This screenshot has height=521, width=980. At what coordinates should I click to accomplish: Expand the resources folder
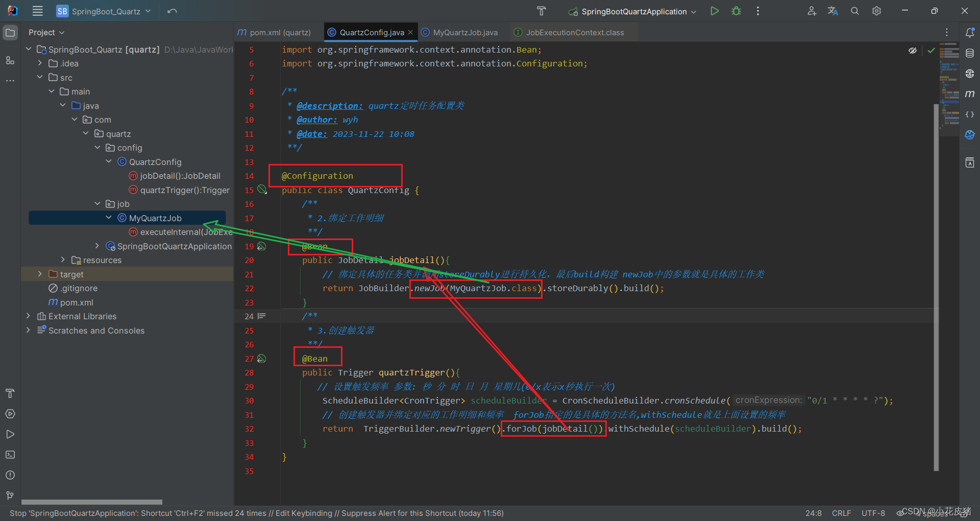coord(63,260)
